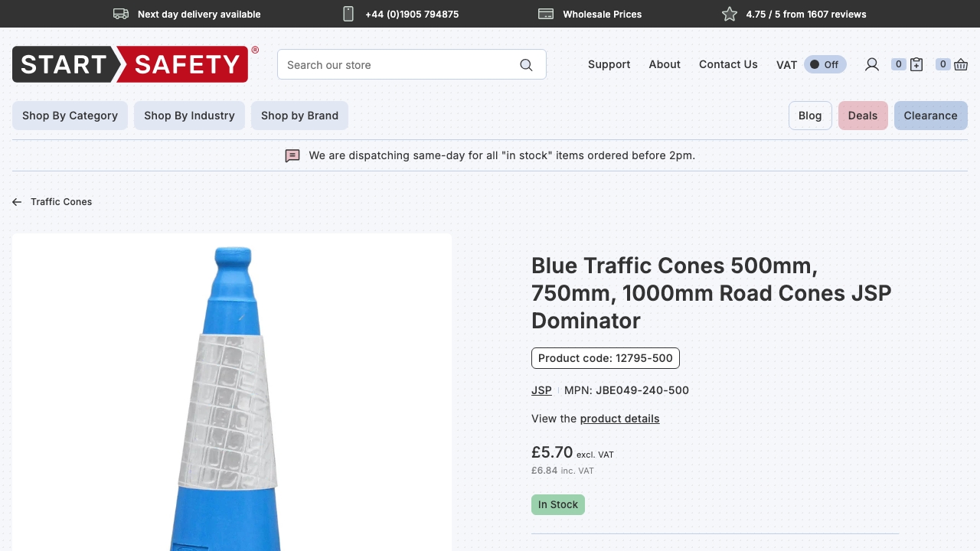Open the Clearance section
Viewport: 980px width, 551px height.
point(930,116)
